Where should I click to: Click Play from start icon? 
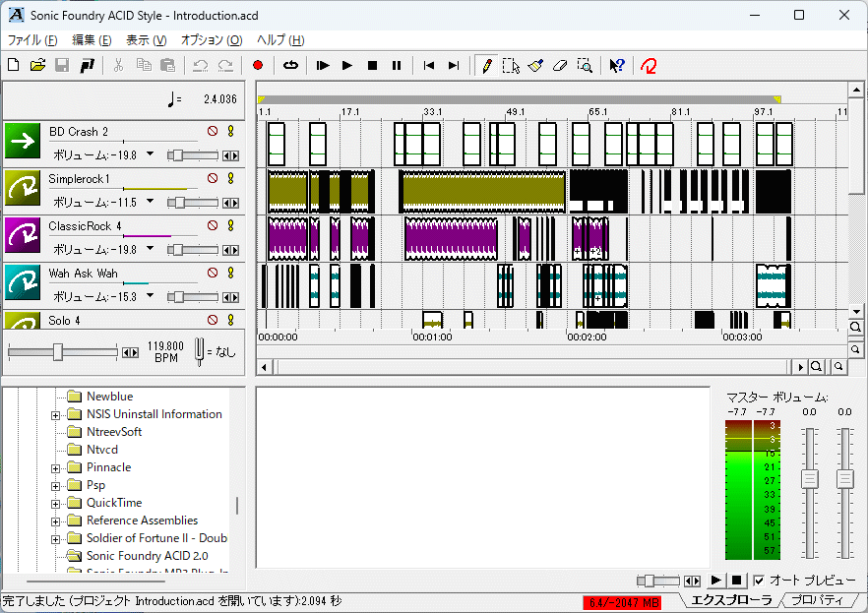tap(323, 65)
